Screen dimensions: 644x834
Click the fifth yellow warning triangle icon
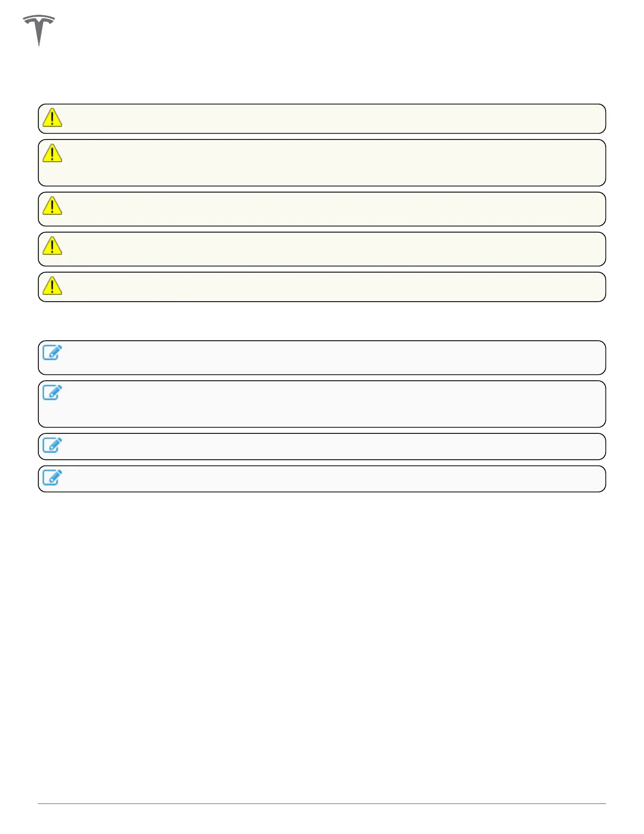coord(52,285)
